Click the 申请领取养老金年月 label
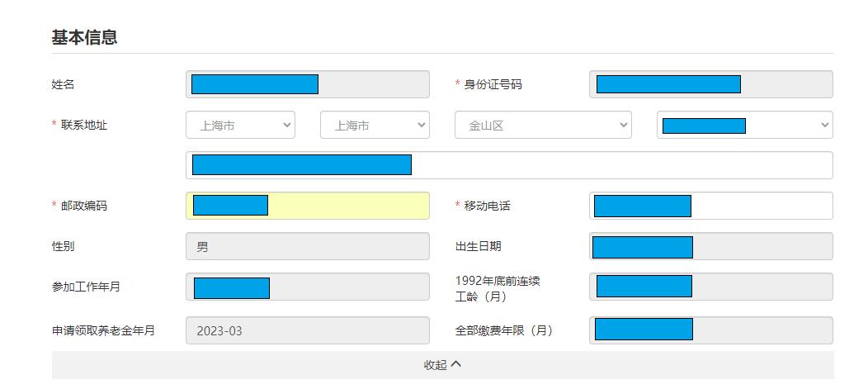 tap(103, 331)
